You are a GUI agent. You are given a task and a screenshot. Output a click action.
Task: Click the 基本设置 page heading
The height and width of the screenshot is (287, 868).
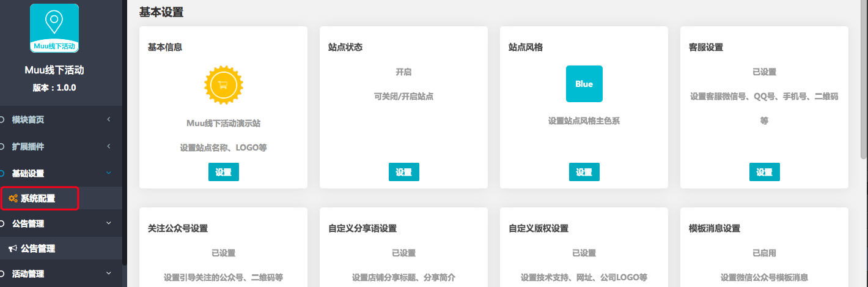pos(161,12)
